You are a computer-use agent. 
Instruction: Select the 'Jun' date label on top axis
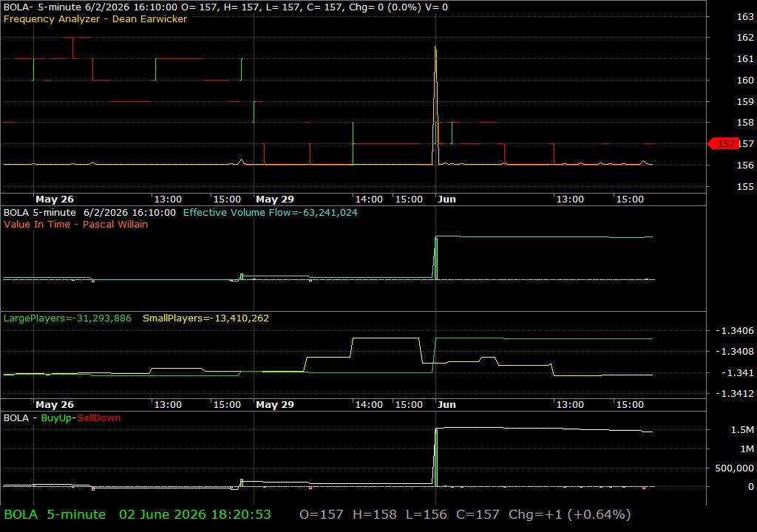(447, 199)
